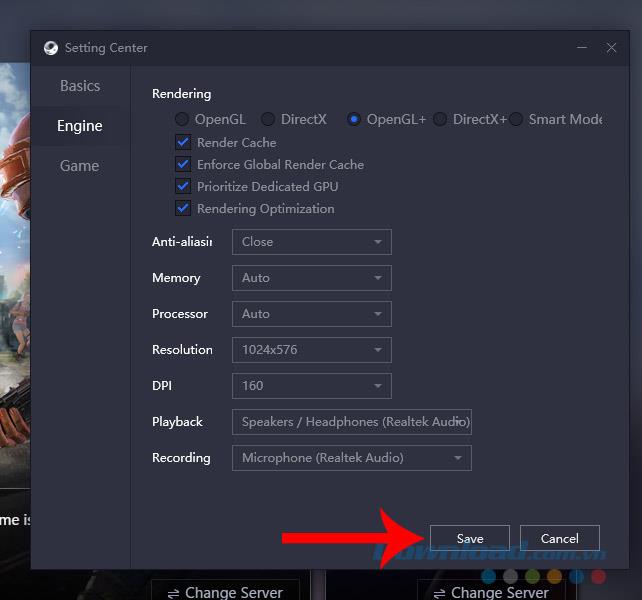The image size is (642, 600).
Task: Select the DirectX+ radio button
Action: 440,120
